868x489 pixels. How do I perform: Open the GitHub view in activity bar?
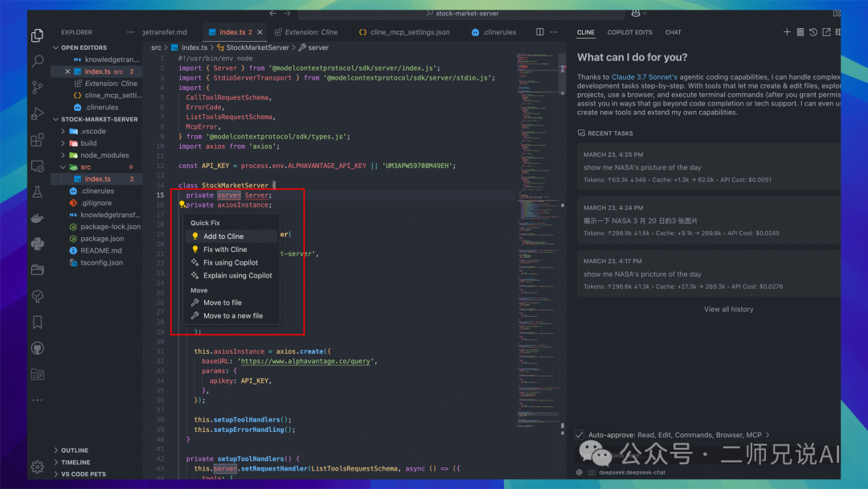pos(37,348)
